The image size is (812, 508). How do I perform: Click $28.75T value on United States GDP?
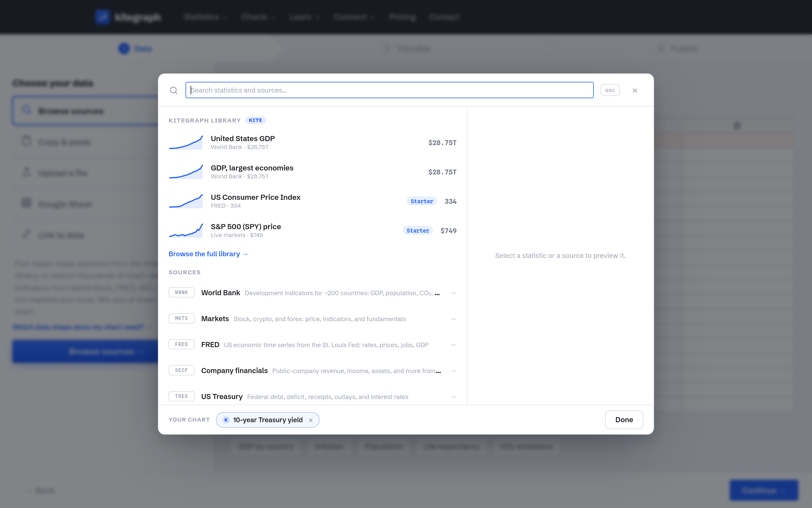click(442, 143)
